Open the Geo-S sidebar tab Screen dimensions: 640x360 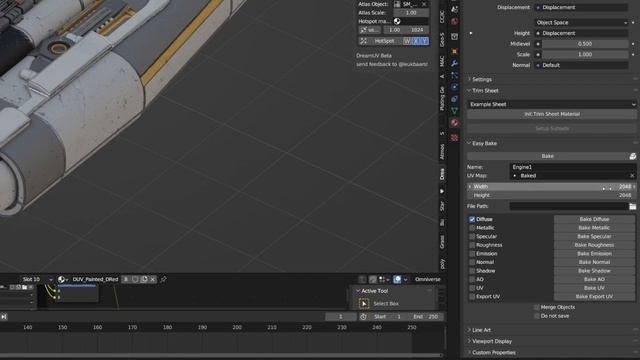(x=442, y=40)
